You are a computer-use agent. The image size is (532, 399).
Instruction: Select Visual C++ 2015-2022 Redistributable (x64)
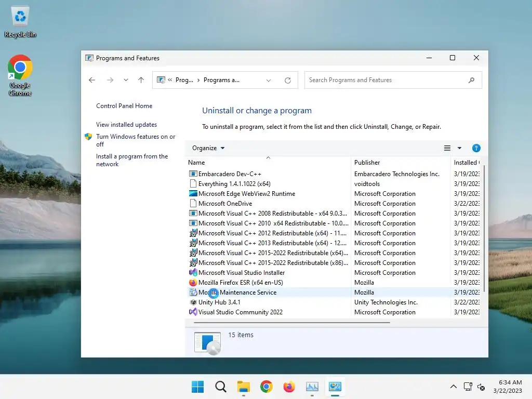268,253
